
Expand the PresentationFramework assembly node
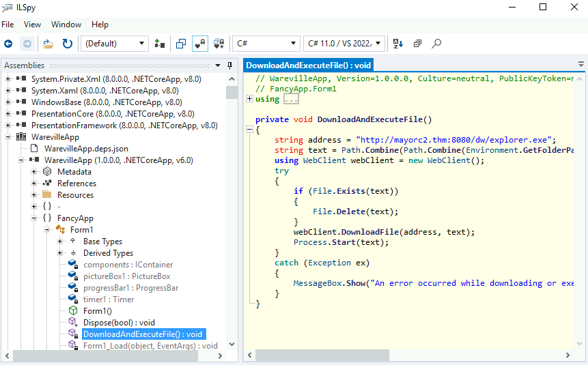click(x=8, y=126)
